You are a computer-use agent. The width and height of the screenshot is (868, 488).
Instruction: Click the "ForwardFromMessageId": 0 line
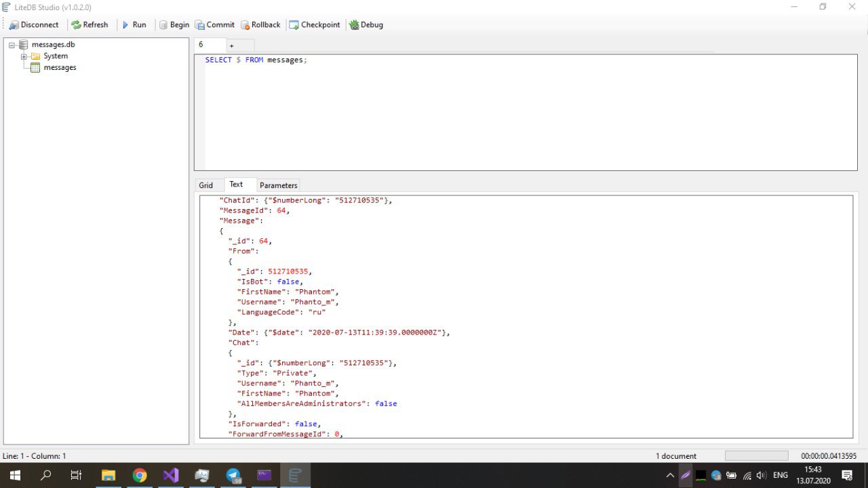point(285,434)
